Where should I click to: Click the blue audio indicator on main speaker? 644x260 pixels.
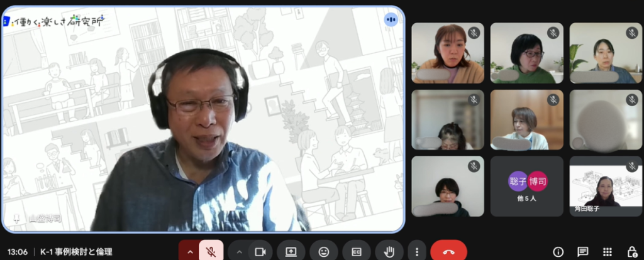point(391,19)
